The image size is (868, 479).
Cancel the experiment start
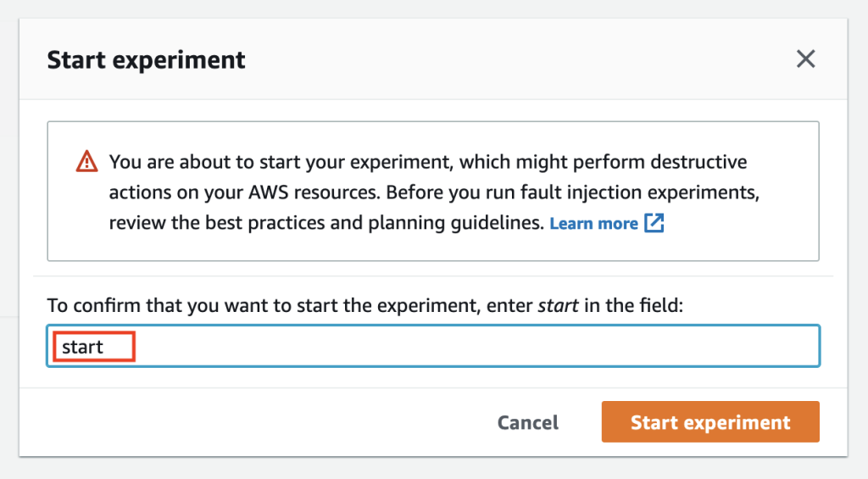(x=527, y=422)
